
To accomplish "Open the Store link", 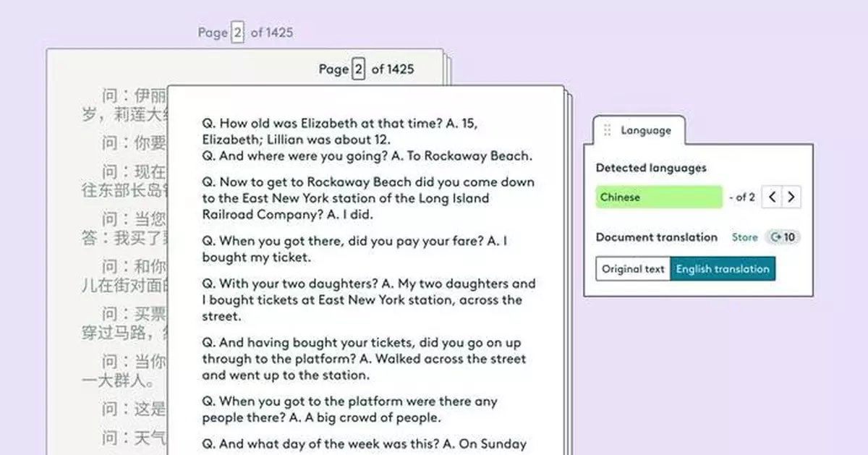I will [x=744, y=237].
